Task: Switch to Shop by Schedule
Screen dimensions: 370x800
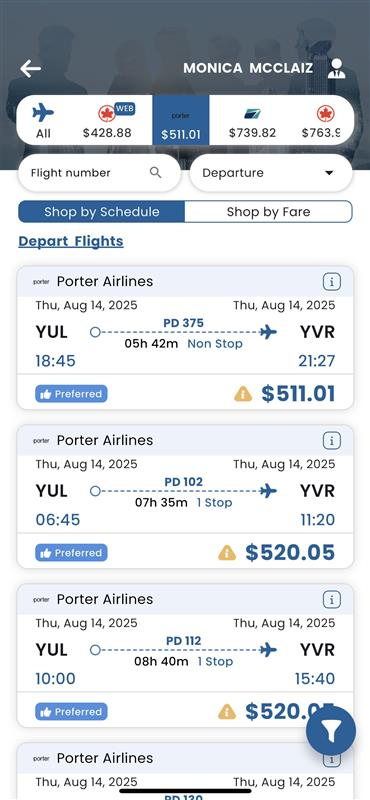Action: pos(102,212)
